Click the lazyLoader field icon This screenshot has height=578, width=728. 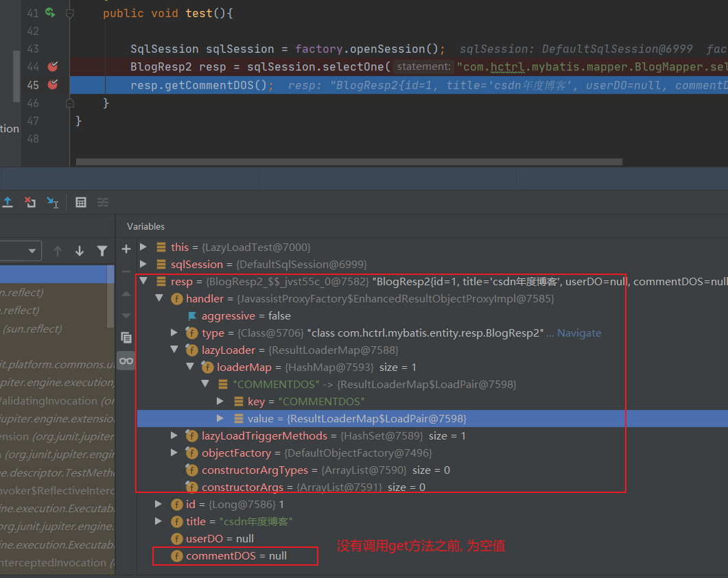click(191, 350)
